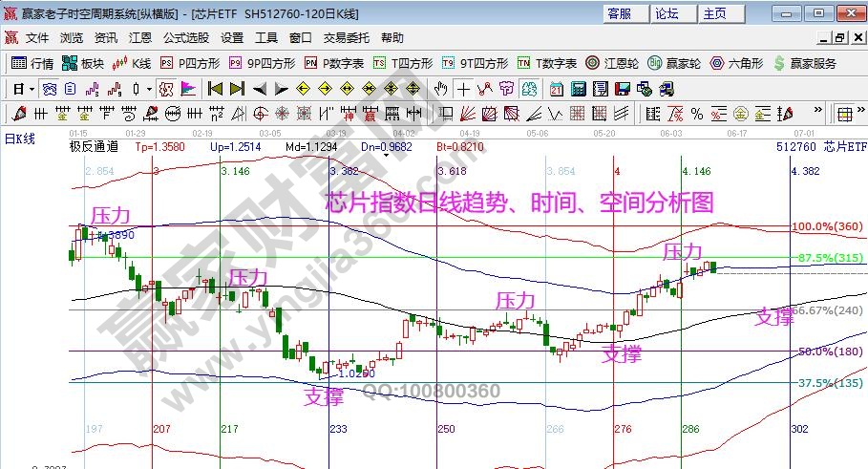Switch to the K线 candlestick chart
Image resolution: width=868 pixels, height=469 pixels.
click(x=132, y=63)
